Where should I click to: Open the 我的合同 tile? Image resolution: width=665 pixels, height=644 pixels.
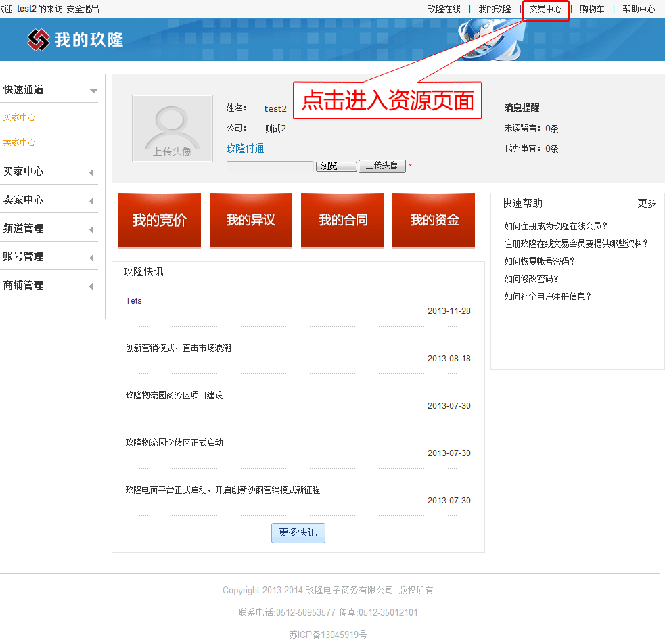[x=342, y=220]
